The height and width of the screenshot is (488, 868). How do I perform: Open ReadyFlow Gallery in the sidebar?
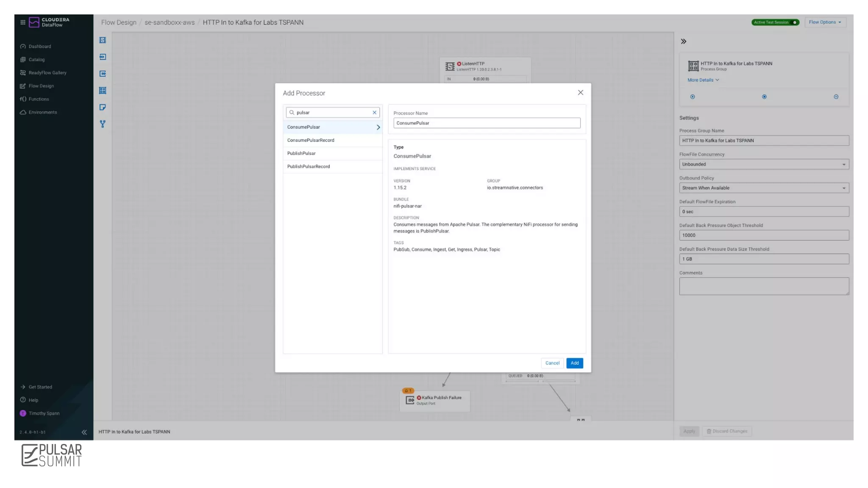(x=47, y=72)
